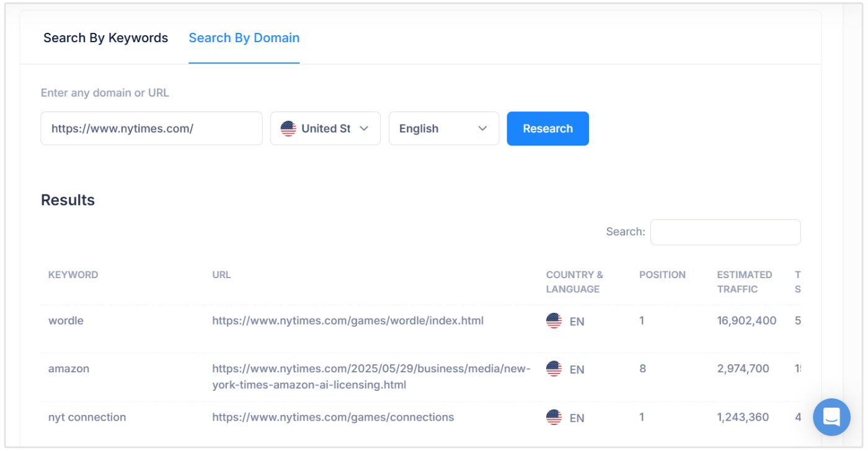
Task: Click the KEYWORD column header
Action: (x=73, y=274)
